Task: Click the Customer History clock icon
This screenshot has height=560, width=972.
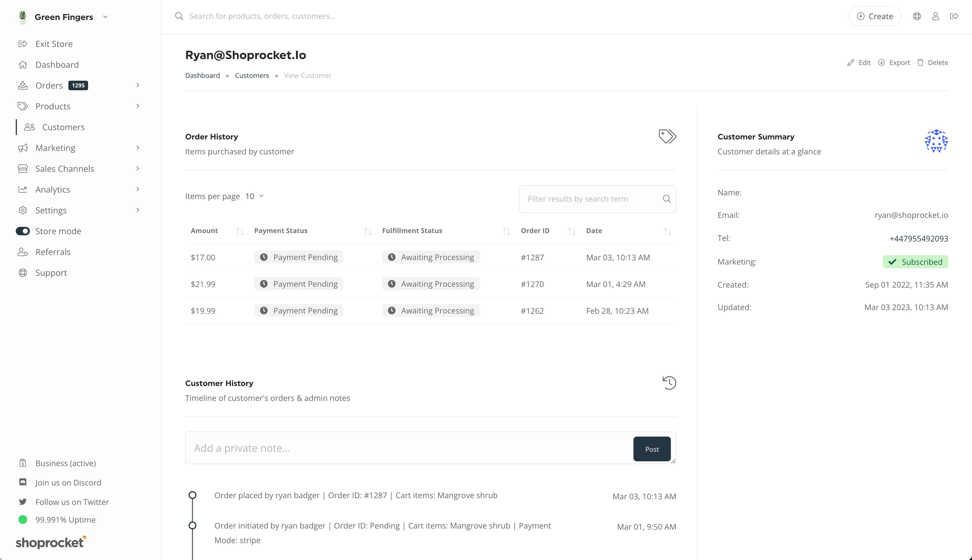Action: (669, 383)
